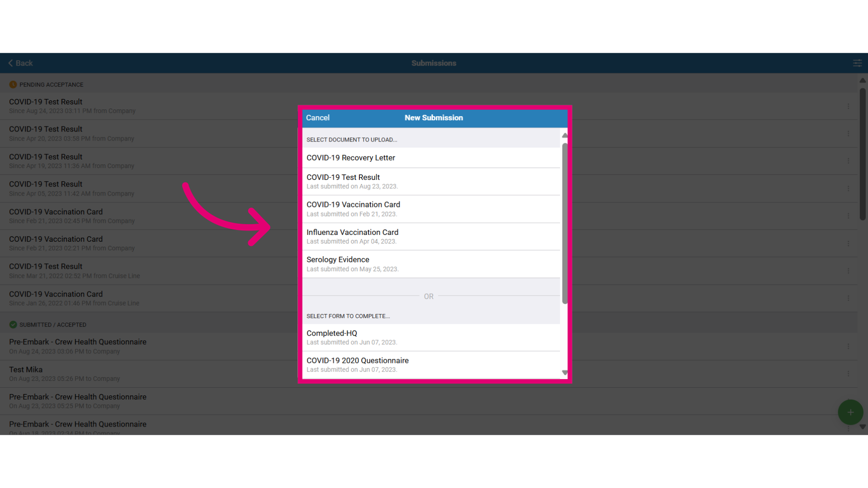Open the filter settings icon in header
The width and height of the screenshot is (868, 488).
point(857,63)
